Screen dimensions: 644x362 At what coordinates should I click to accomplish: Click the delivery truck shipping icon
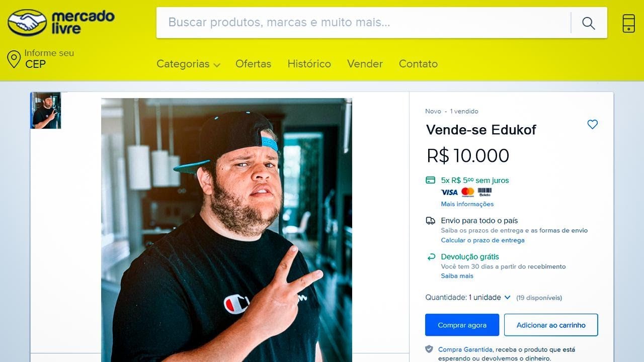click(430, 221)
